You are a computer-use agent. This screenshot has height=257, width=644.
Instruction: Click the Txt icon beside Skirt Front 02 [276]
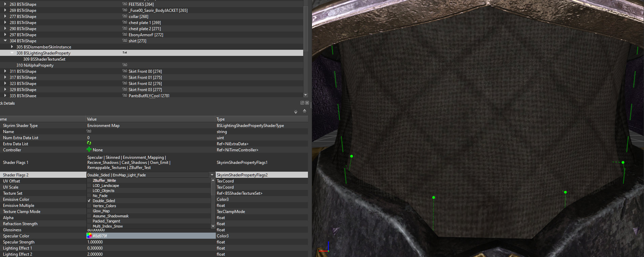125,83
